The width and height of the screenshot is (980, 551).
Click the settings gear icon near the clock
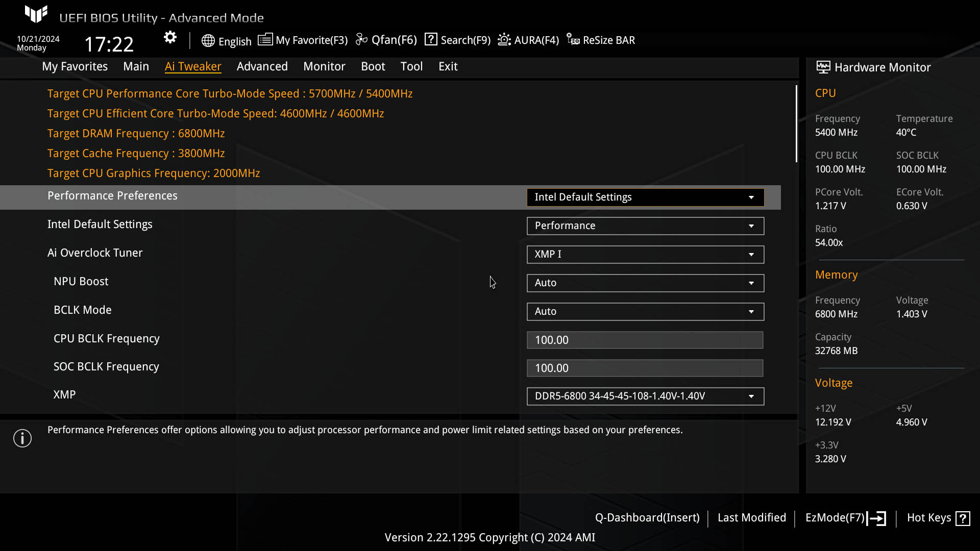click(x=170, y=37)
